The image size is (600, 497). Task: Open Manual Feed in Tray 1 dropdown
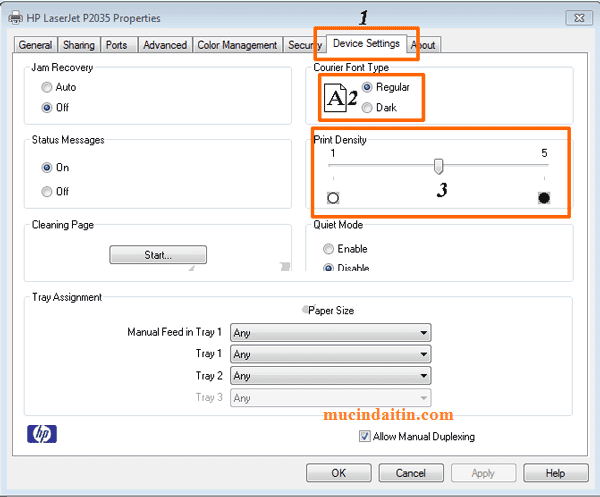pos(330,332)
